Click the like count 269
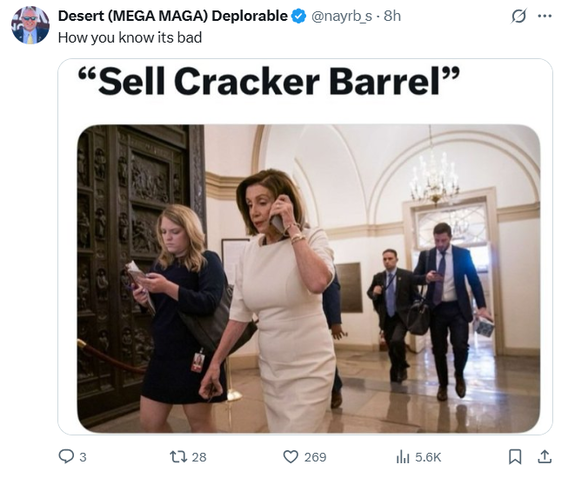Screen dimensions: 568x478 [315, 457]
